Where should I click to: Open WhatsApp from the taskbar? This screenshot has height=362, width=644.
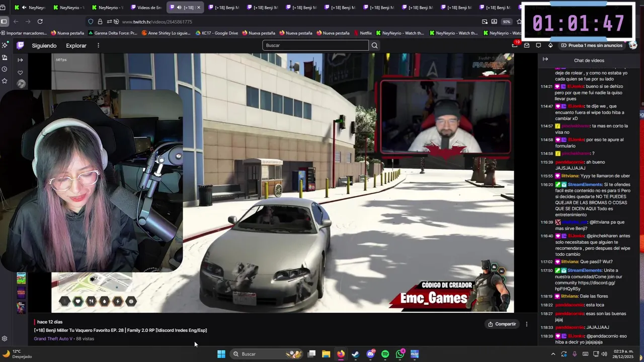[400, 354]
